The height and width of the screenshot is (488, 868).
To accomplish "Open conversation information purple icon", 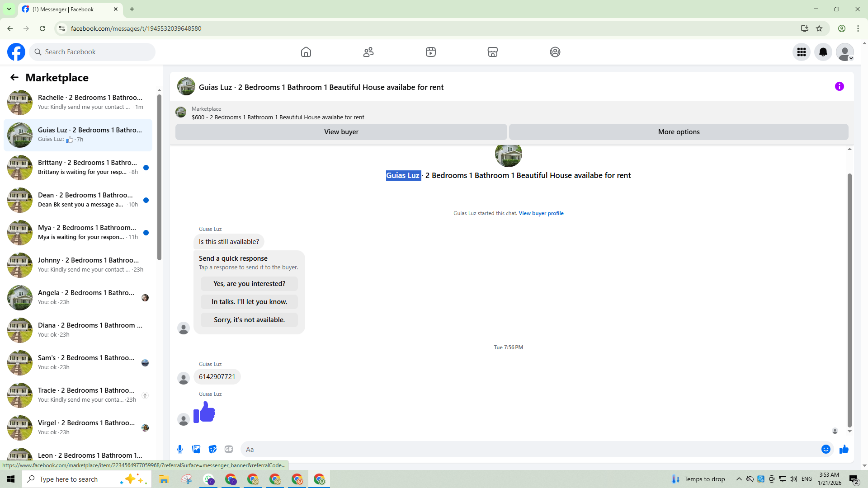I will point(839,86).
